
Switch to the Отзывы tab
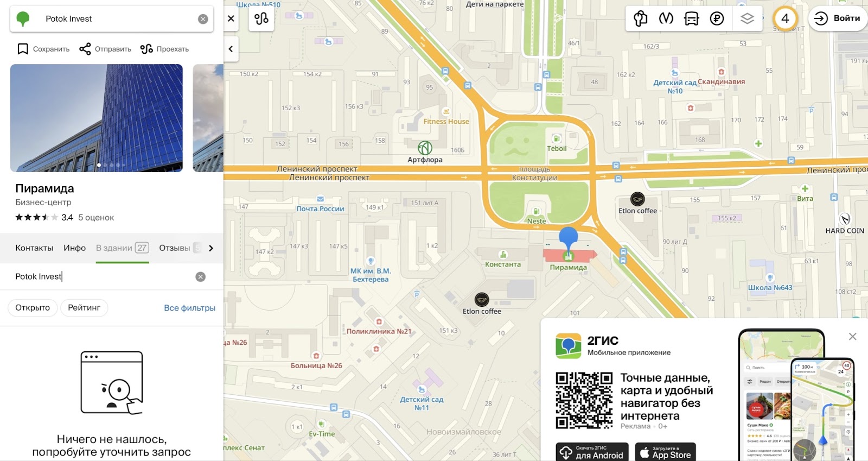pyautogui.click(x=175, y=248)
